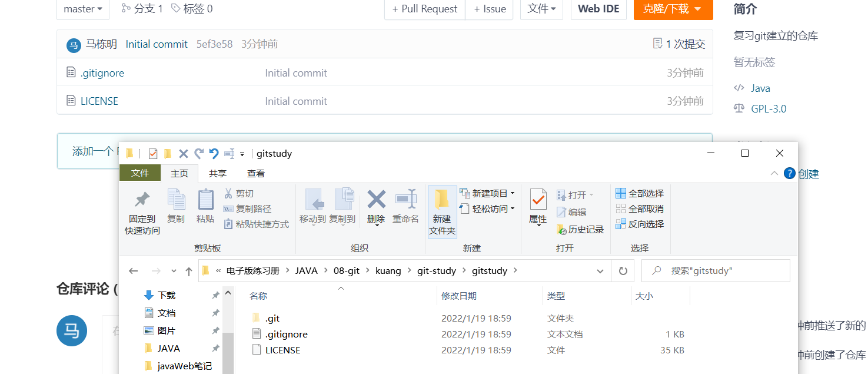Screen dimensions: 868x374
Task: Select all files with 全部选择
Action: 640,193
